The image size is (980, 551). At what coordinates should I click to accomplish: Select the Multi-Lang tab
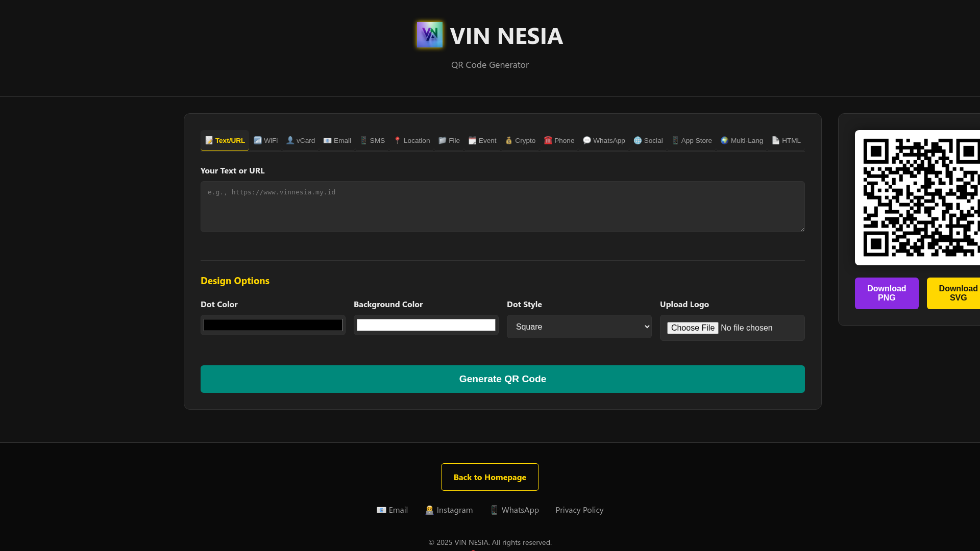point(741,140)
